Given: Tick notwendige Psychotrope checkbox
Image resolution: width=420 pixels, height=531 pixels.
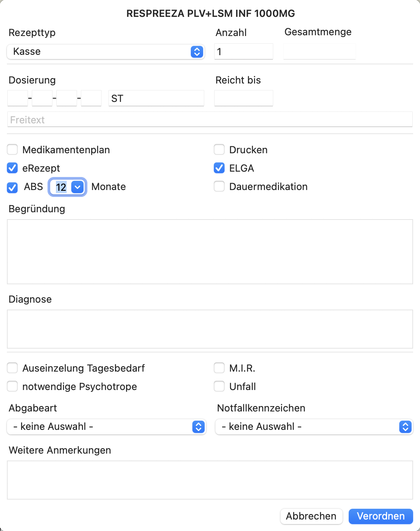Looking at the screenshot, I should pos(13,386).
